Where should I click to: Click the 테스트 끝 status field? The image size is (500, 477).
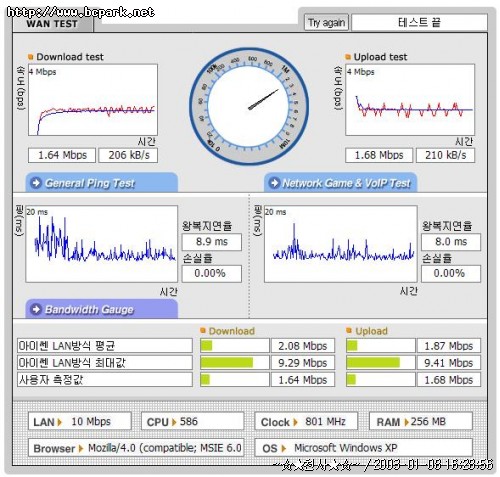(419, 22)
